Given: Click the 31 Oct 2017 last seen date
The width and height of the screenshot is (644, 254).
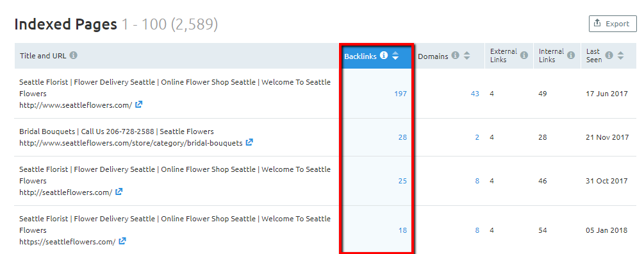Looking at the screenshot, I should (x=607, y=181).
